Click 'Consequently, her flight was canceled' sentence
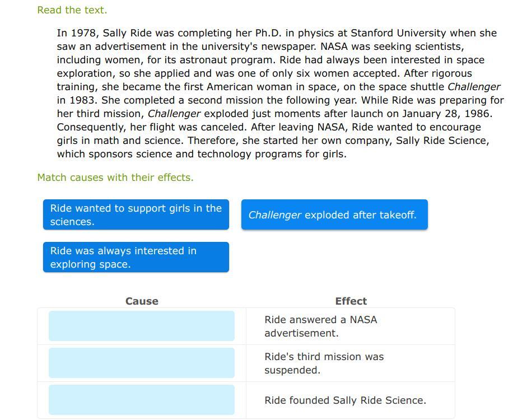The width and height of the screenshot is (513, 420). [151, 127]
